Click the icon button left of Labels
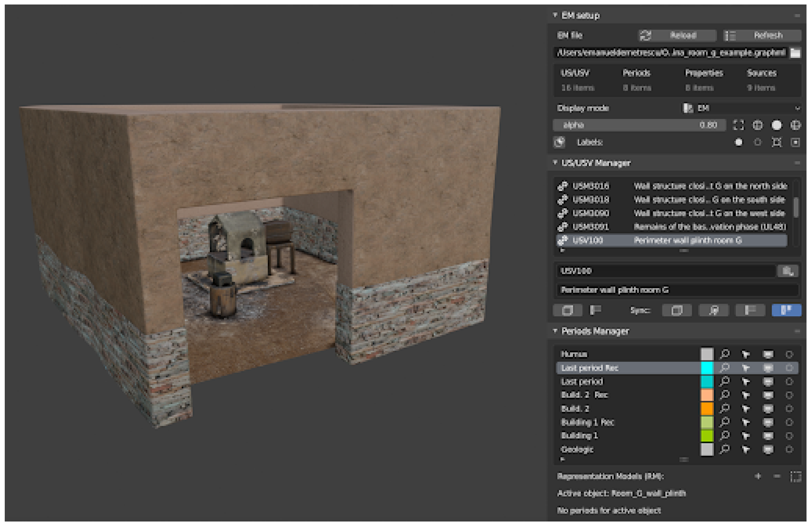Screen dimensions: 812x528 [559, 142]
